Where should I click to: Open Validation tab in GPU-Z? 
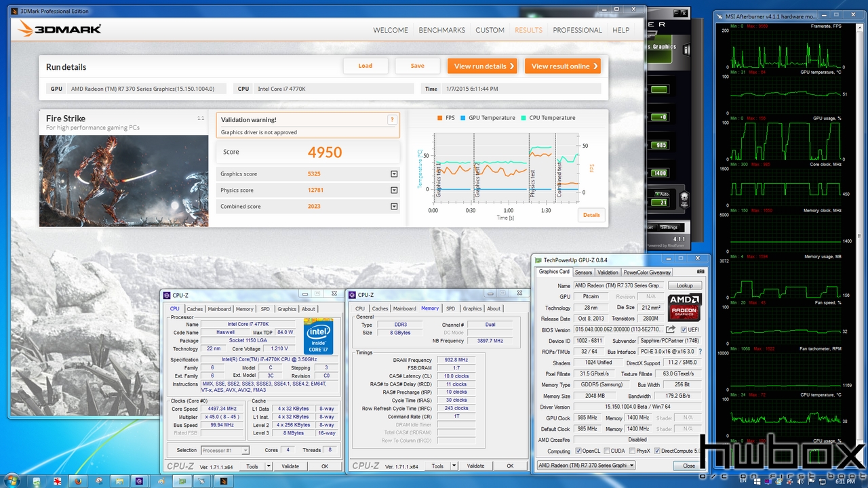pyautogui.click(x=608, y=272)
